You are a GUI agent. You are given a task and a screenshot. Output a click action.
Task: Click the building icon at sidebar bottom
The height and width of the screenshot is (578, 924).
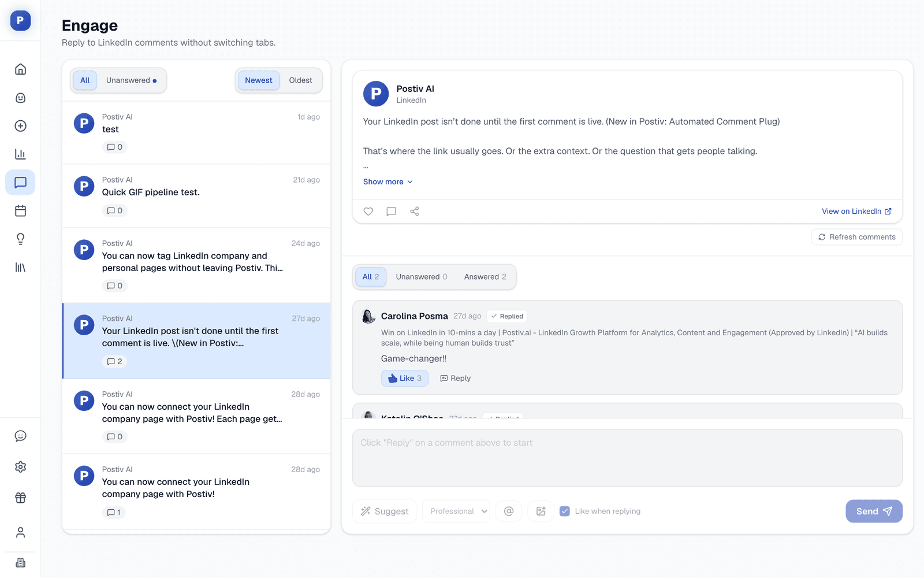20,563
